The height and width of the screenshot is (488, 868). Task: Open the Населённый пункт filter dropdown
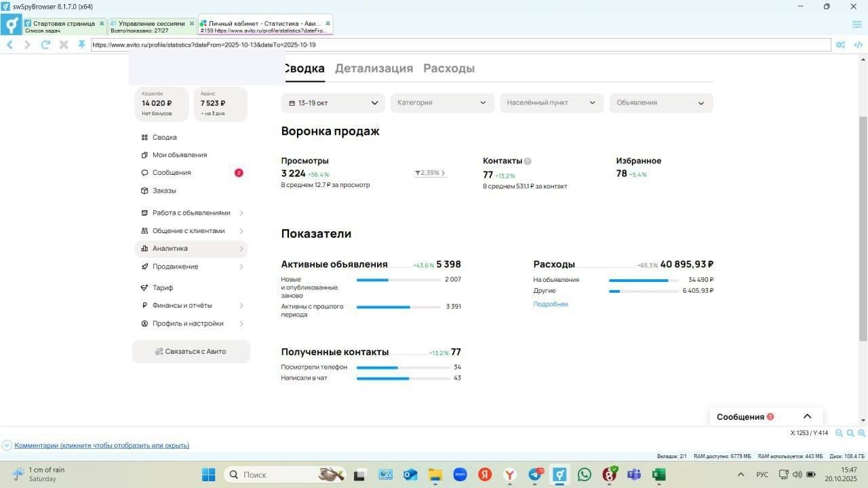[x=551, y=103]
